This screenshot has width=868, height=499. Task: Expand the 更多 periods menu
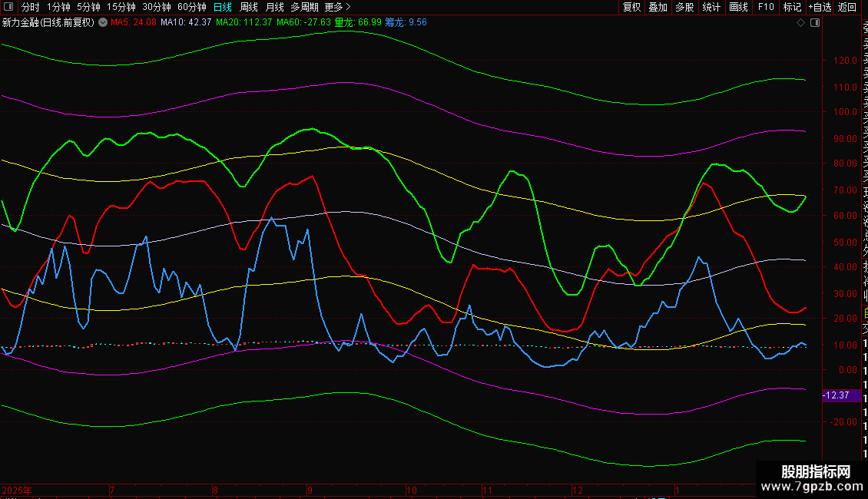tap(337, 7)
